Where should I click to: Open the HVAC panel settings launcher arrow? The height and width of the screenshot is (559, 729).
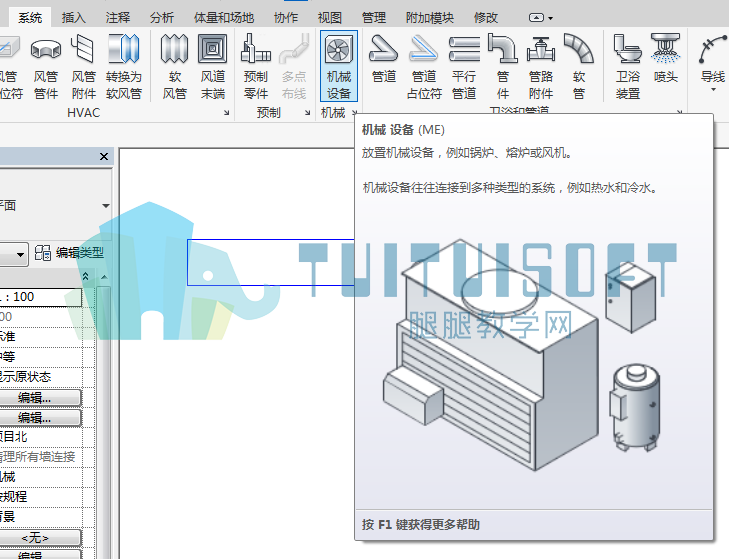pos(226,113)
